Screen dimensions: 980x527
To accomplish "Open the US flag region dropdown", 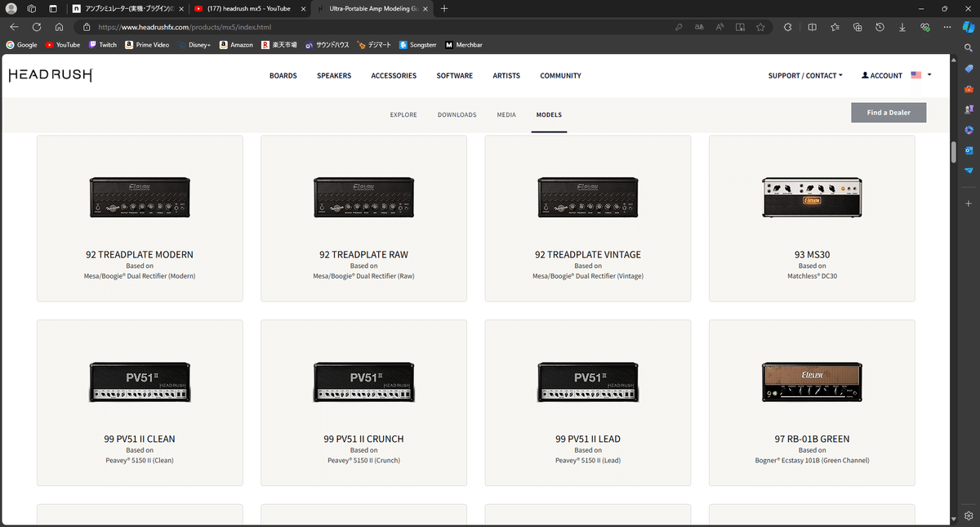I will 920,75.
